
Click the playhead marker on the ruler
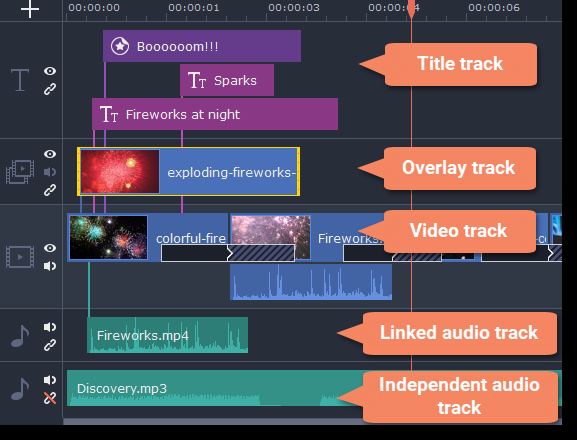tap(411, 9)
